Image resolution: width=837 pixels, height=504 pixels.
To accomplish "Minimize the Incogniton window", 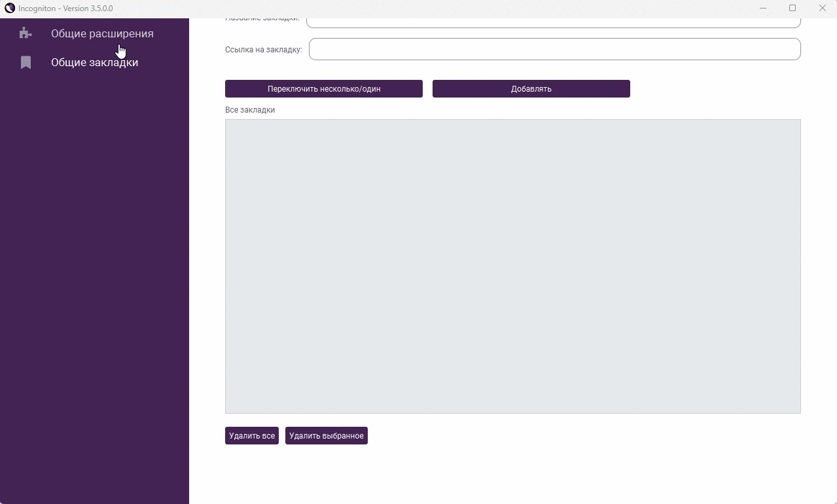I will tap(763, 9).
